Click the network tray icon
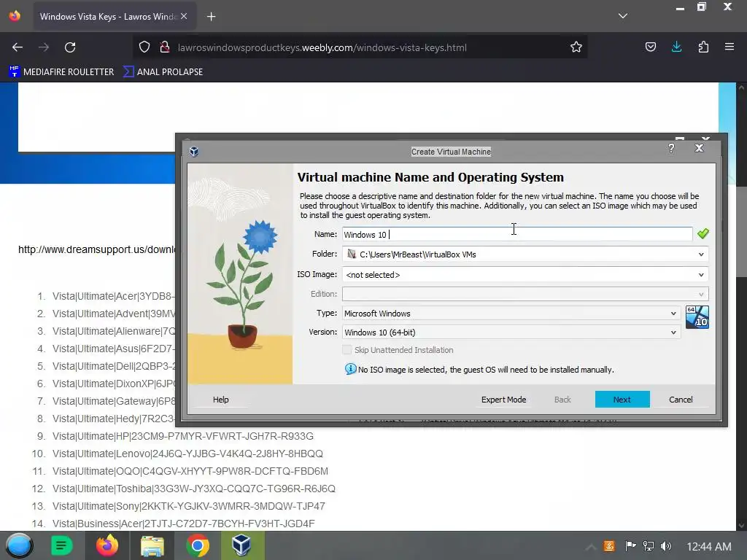This screenshot has height=560, width=747. click(649, 545)
